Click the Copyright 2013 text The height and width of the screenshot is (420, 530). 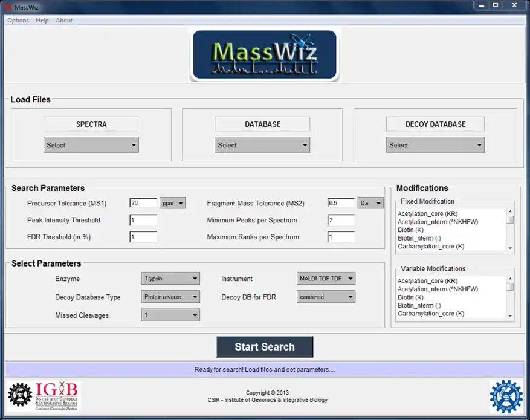click(x=267, y=393)
